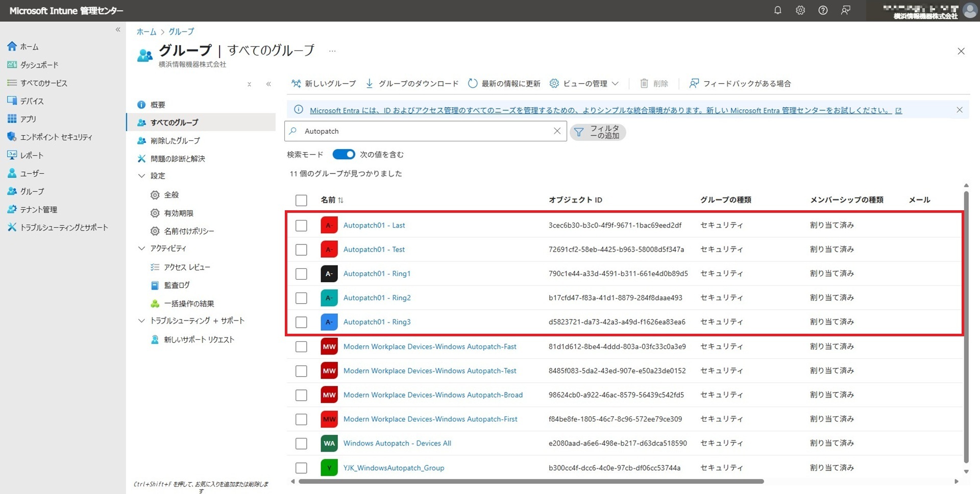Click the Autopatch search field
Screen dimensions: 980x494
point(425,131)
